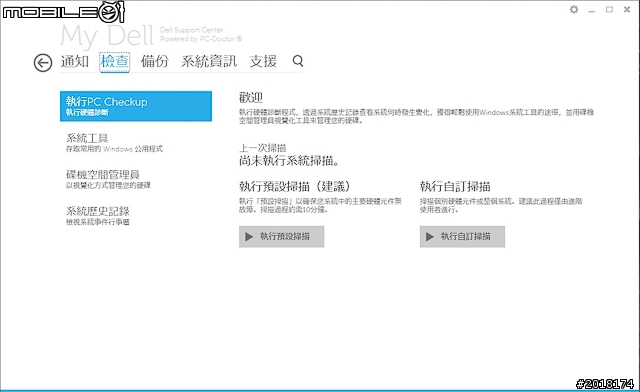Viewport: 640px width, 392px height.
Task: Open the search magnifier icon
Action: point(298,61)
